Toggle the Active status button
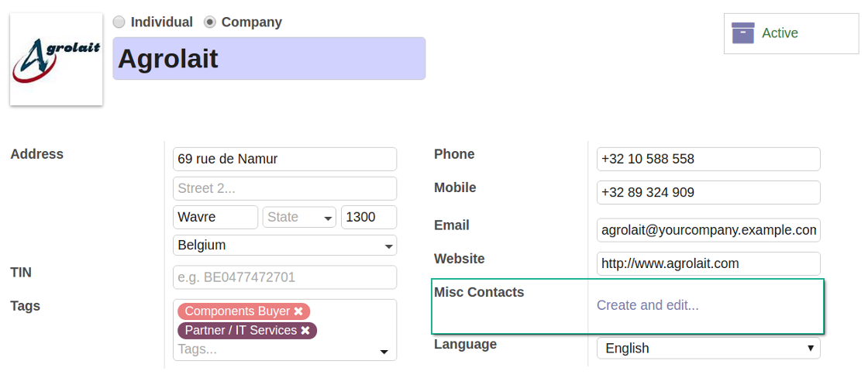 click(780, 33)
